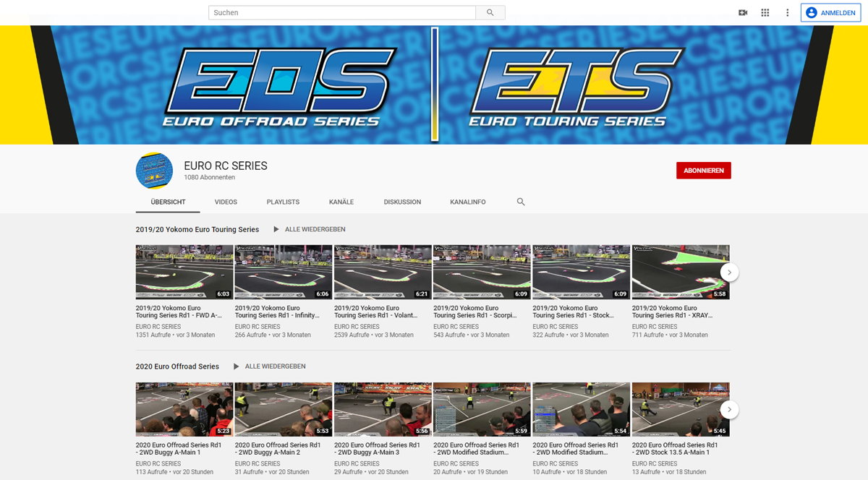Show next Euro Offroad Series videos arrow
868x480 pixels.
coord(729,409)
